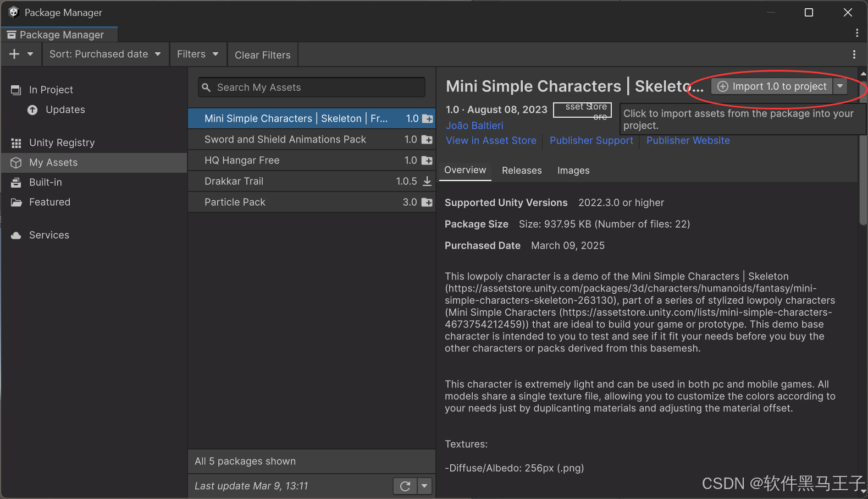The image size is (868, 499).
Task: Open the add package dropdown arrow
Action: pos(30,54)
